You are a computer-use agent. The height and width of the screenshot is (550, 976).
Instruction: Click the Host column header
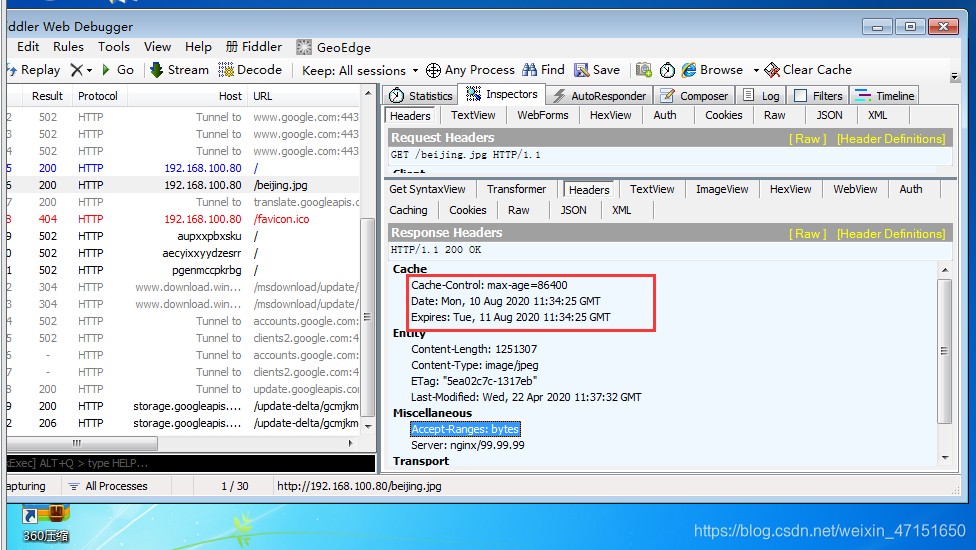pos(187,96)
